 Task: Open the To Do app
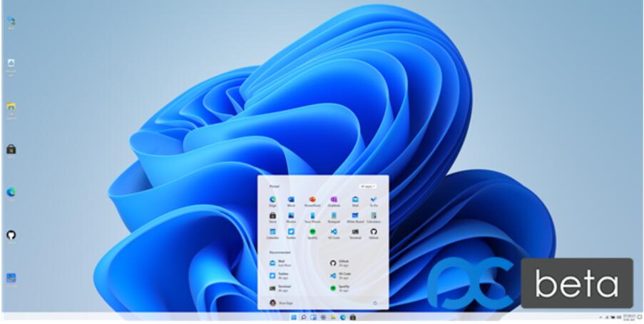click(x=373, y=201)
